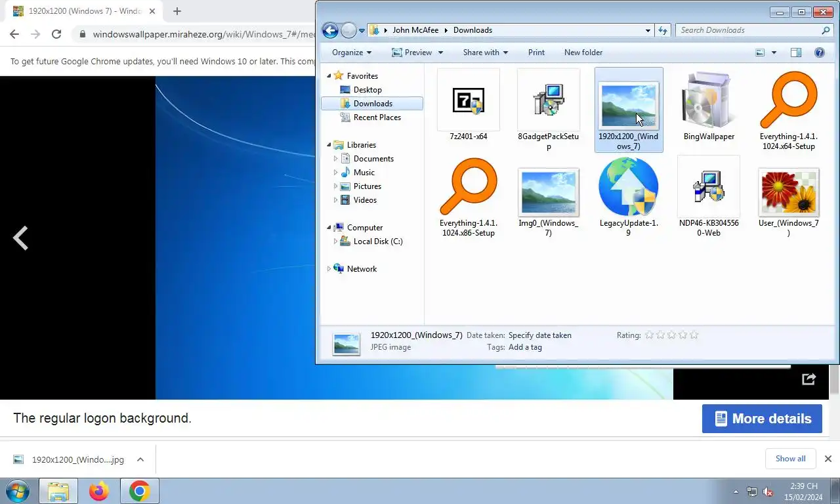Select the LegacyUpdate-1.9 installer icon
840x504 pixels.
tap(629, 187)
